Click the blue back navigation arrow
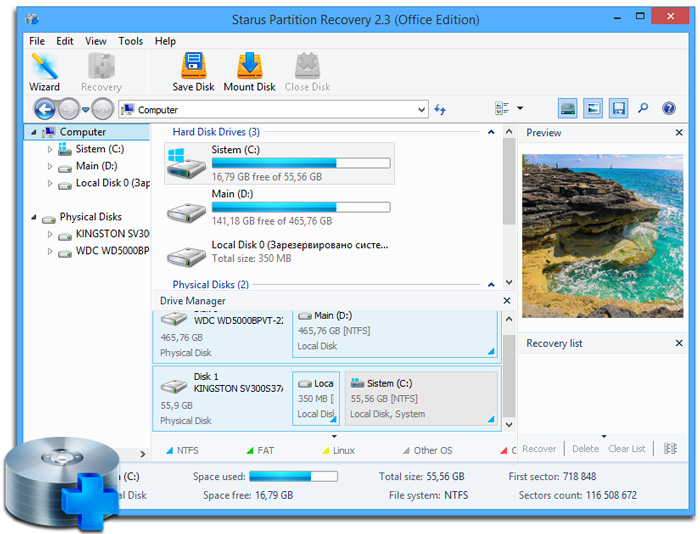The height and width of the screenshot is (534, 700). coord(44,109)
